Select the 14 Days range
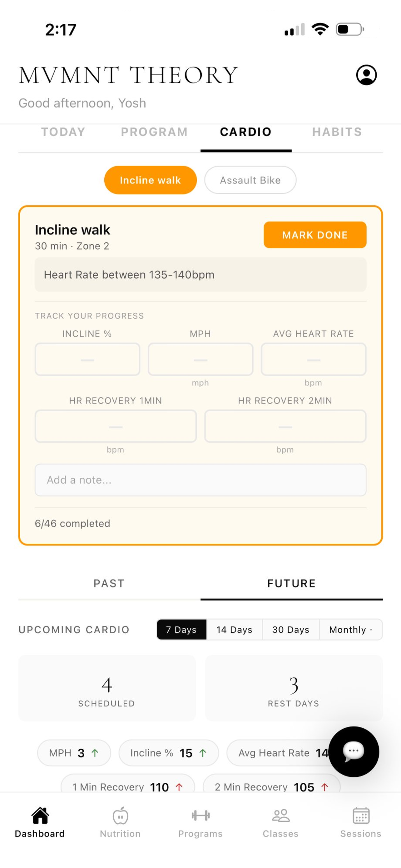Viewport: 401px width, 868px height. [x=234, y=629]
